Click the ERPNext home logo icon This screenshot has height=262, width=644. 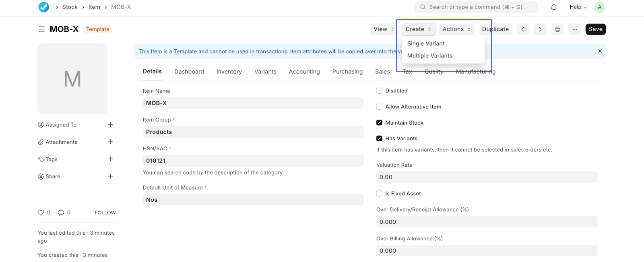pyautogui.click(x=43, y=7)
